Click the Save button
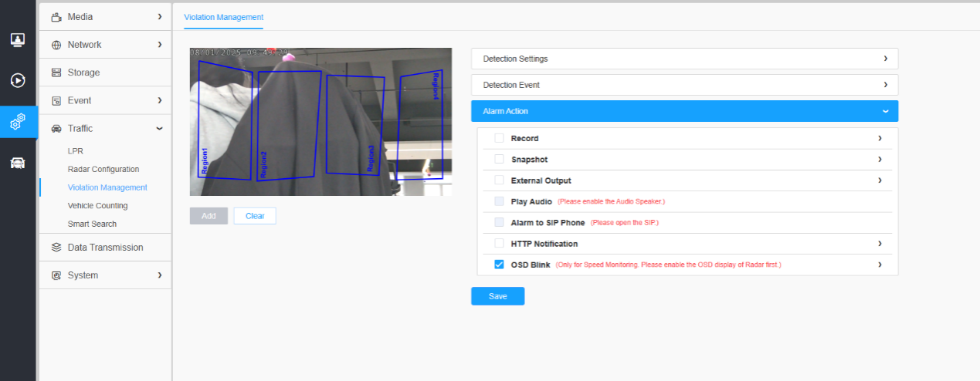The width and height of the screenshot is (980, 381). (x=498, y=296)
